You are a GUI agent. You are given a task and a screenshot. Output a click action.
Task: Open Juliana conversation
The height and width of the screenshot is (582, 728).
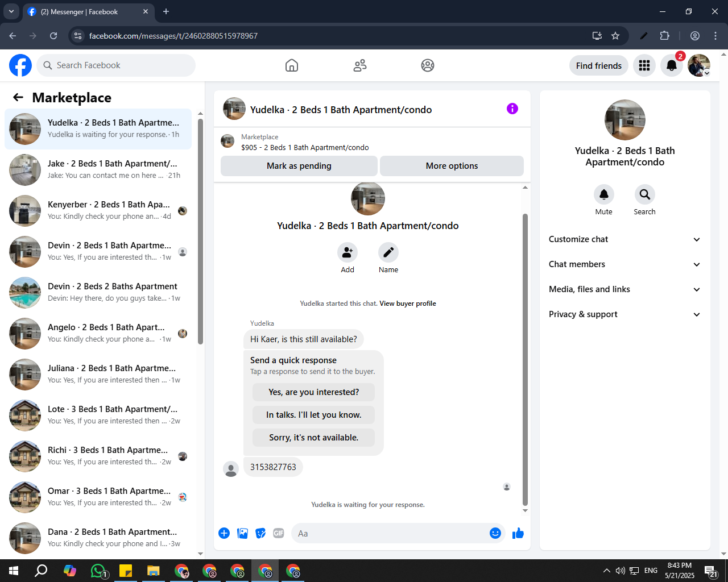pyautogui.click(x=98, y=375)
